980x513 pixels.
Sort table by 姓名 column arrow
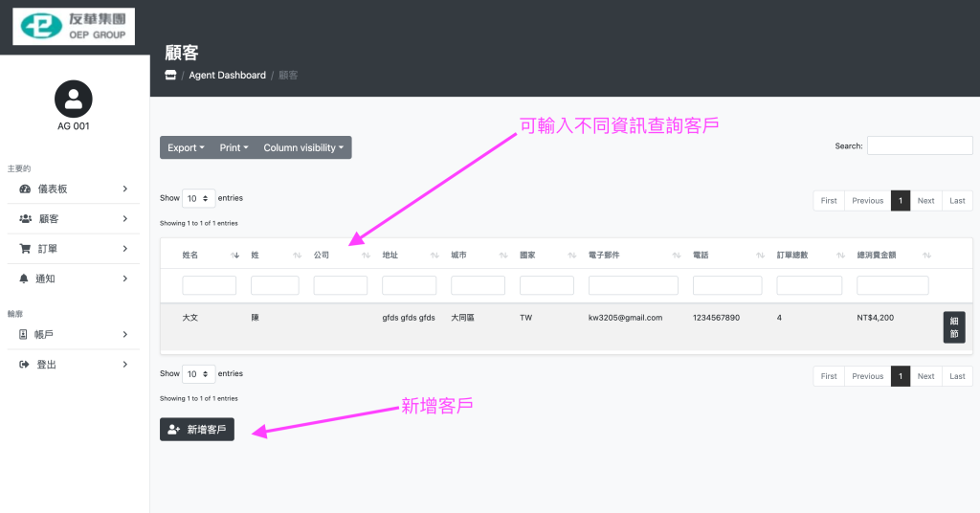(235, 256)
